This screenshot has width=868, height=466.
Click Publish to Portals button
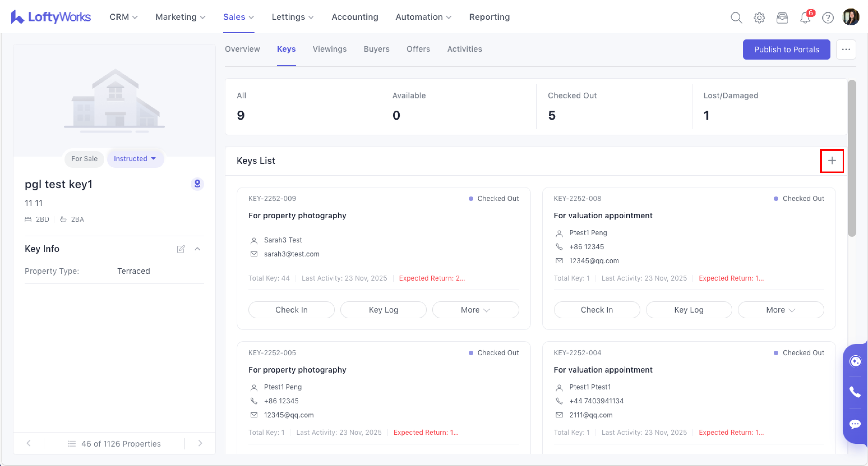coord(786,50)
